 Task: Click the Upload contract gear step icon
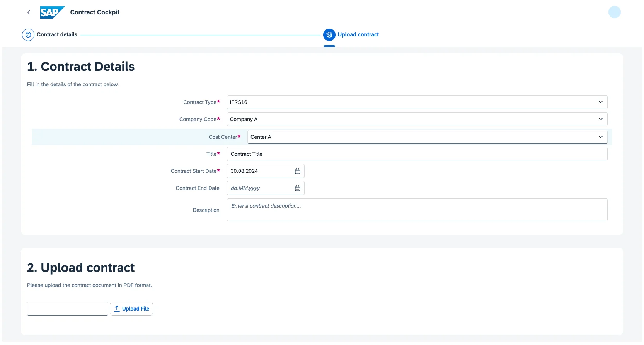click(329, 35)
